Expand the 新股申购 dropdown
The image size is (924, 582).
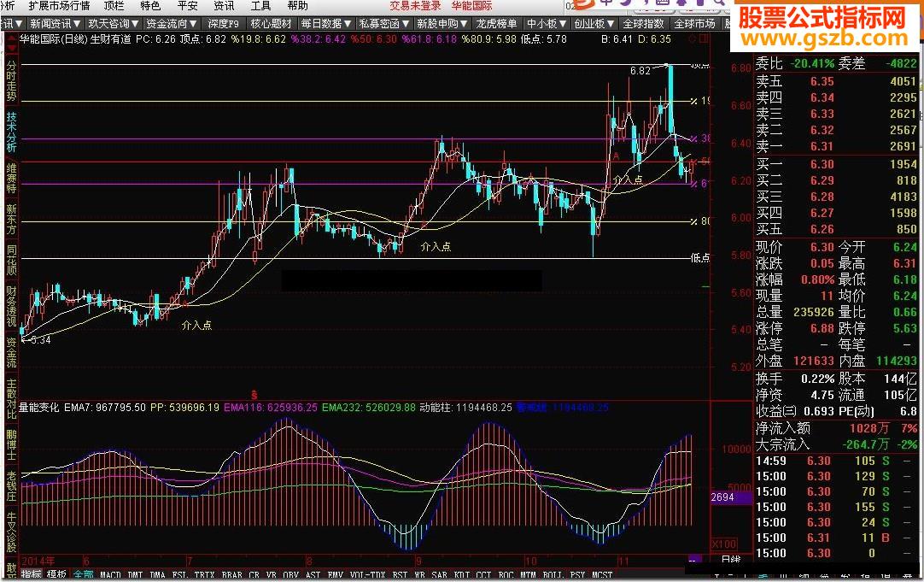[442, 24]
